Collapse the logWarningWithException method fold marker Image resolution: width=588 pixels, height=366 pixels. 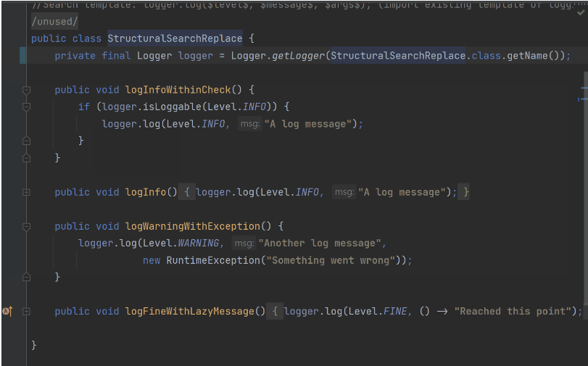click(26, 227)
